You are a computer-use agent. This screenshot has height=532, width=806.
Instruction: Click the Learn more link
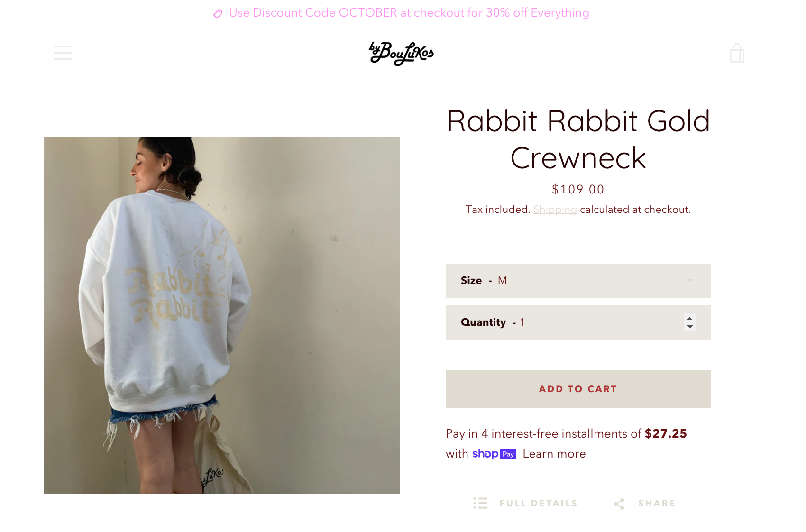click(554, 454)
